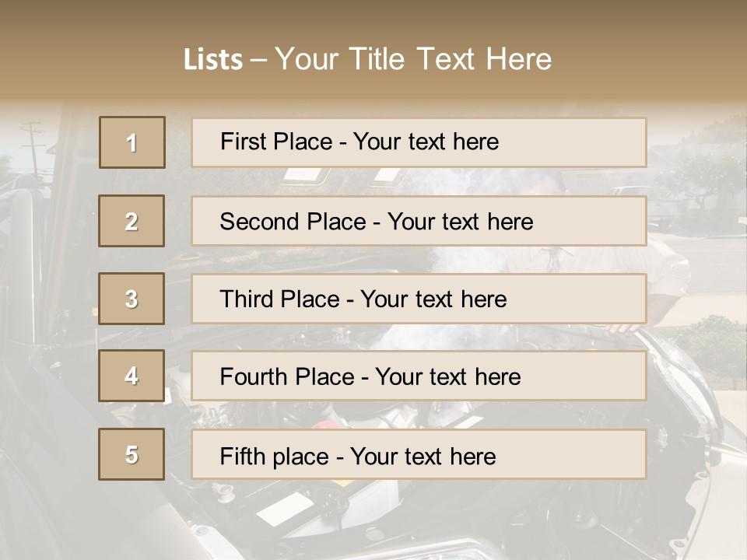Click 'Your Title Text Here' in the title
Screen dimensions: 747x560
412,60
